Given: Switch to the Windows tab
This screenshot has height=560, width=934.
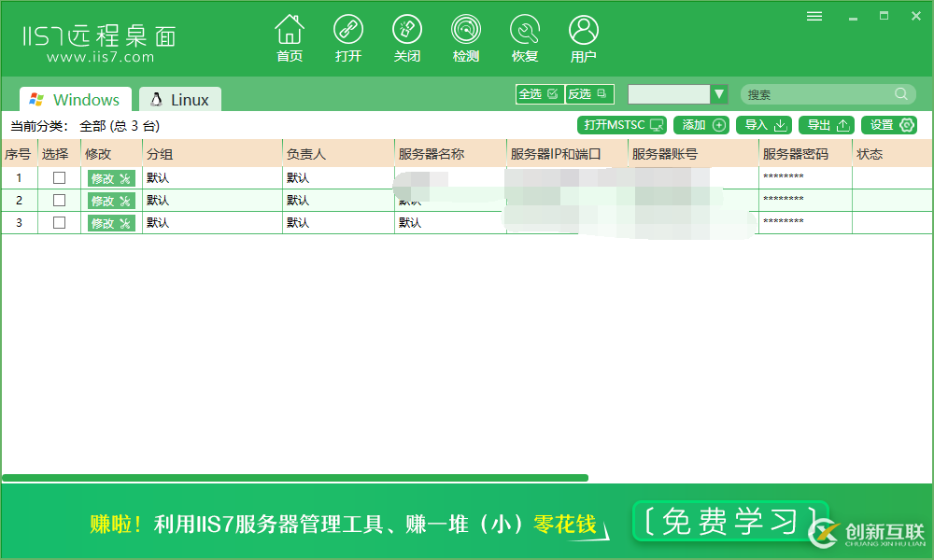Looking at the screenshot, I should tap(76, 100).
